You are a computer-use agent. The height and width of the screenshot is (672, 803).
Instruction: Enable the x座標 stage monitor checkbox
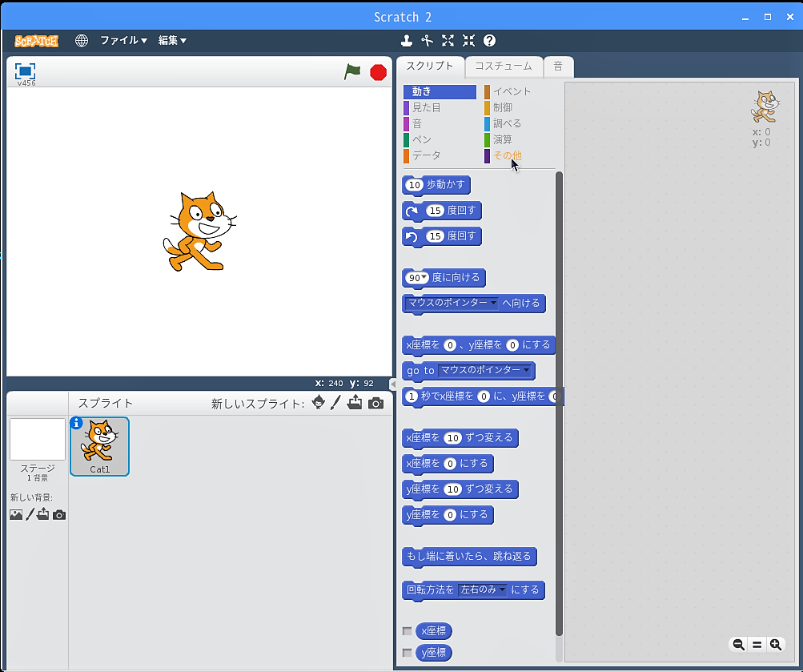tap(408, 631)
